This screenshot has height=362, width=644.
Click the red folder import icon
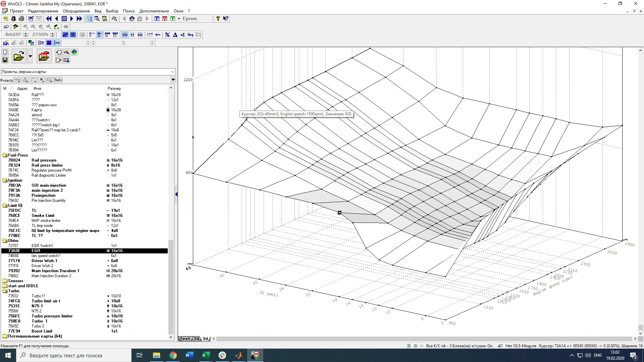[x=44, y=56]
